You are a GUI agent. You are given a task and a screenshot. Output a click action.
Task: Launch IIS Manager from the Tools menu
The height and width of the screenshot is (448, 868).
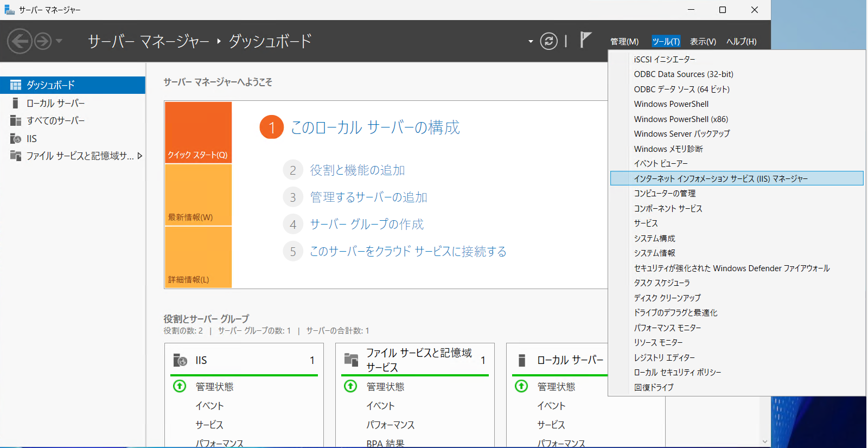(x=720, y=178)
